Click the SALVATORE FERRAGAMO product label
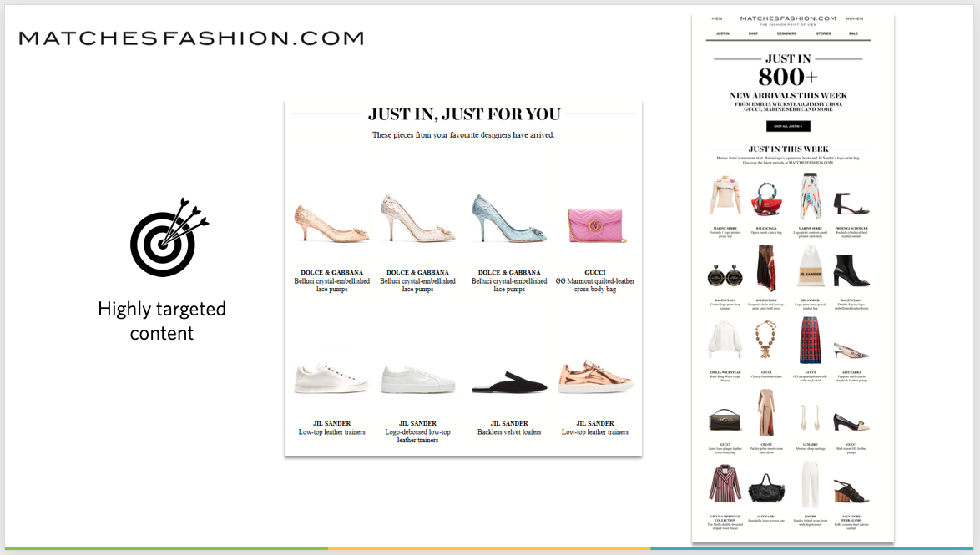Viewport: 980px width, 555px height. (851, 519)
